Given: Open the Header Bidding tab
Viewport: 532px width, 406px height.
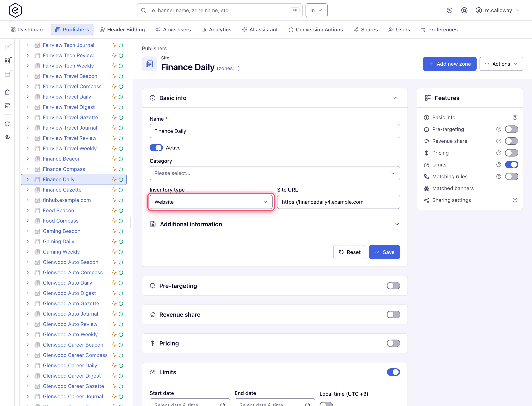Looking at the screenshot, I should point(122,30).
